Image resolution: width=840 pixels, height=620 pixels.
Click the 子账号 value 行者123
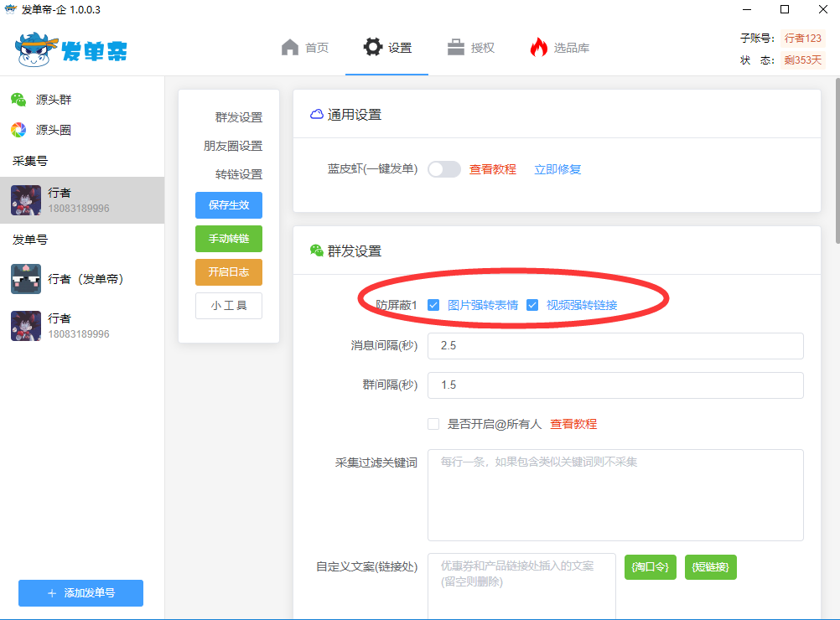pyautogui.click(x=802, y=38)
